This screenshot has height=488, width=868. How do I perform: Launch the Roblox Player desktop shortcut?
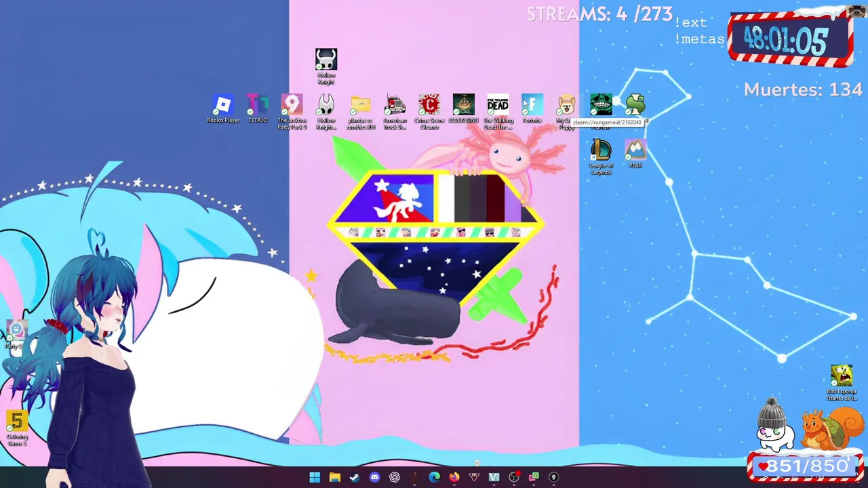click(223, 109)
